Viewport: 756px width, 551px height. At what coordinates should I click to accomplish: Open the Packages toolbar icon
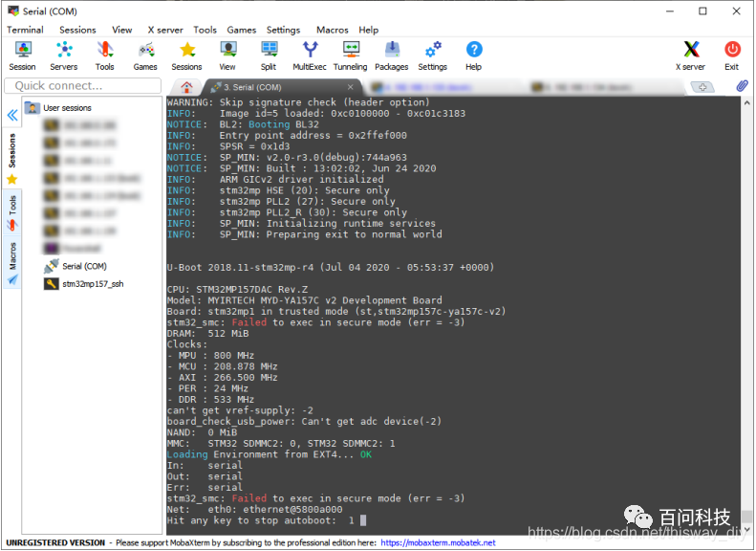click(392, 55)
